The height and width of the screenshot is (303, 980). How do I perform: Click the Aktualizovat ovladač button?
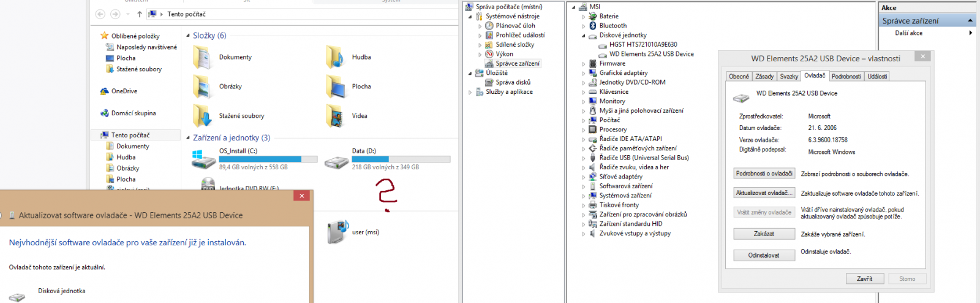[x=764, y=193]
